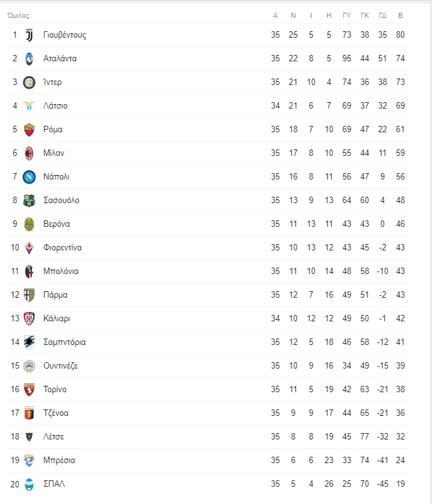Image resolution: width=432 pixels, height=504 pixels.
Task: Click the Atalanta club crest icon
Action: (x=29, y=59)
